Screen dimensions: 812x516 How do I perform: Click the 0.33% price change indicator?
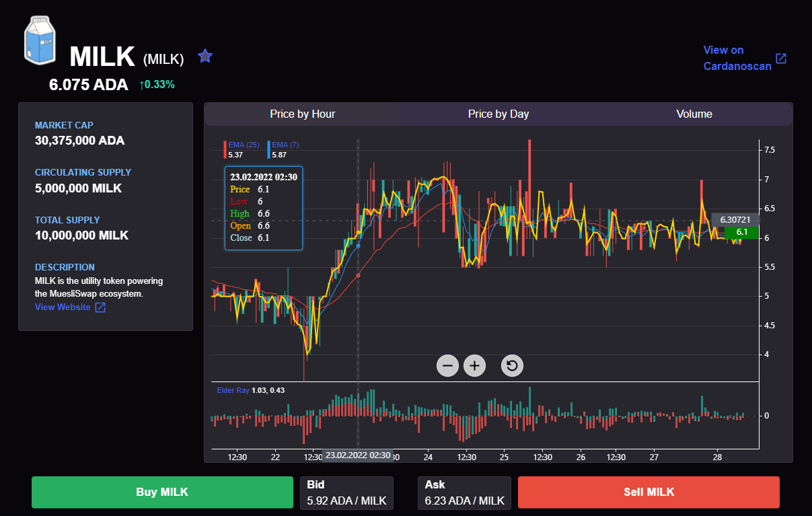(x=157, y=85)
